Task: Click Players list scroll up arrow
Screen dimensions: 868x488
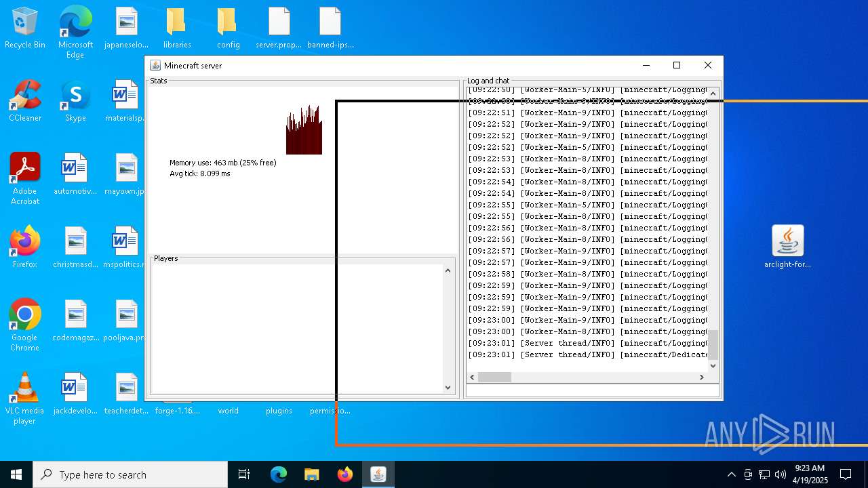Action: (x=448, y=270)
